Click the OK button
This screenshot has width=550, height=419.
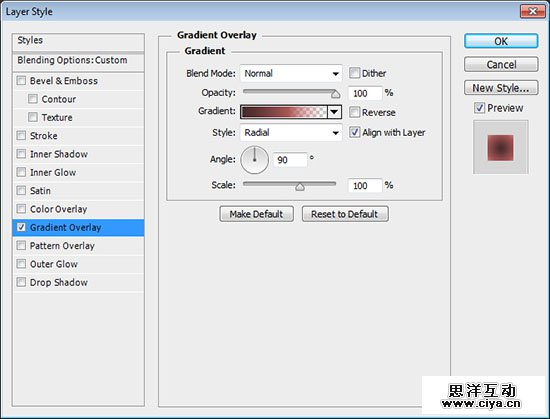501,41
